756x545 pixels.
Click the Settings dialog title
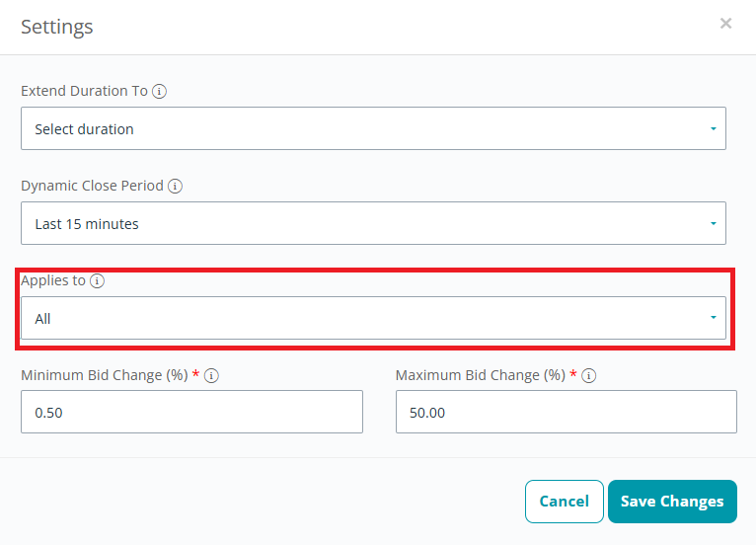click(x=57, y=27)
